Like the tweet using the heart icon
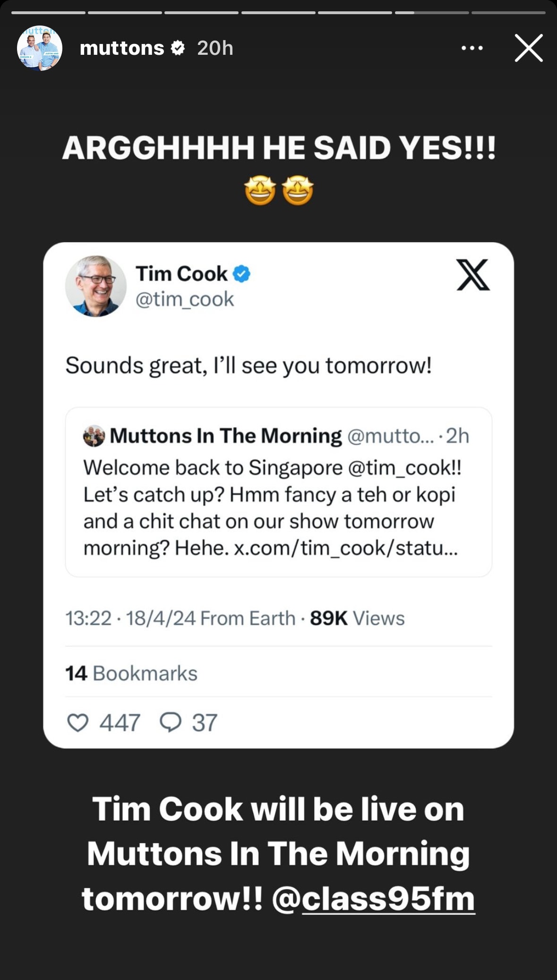 [78, 723]
